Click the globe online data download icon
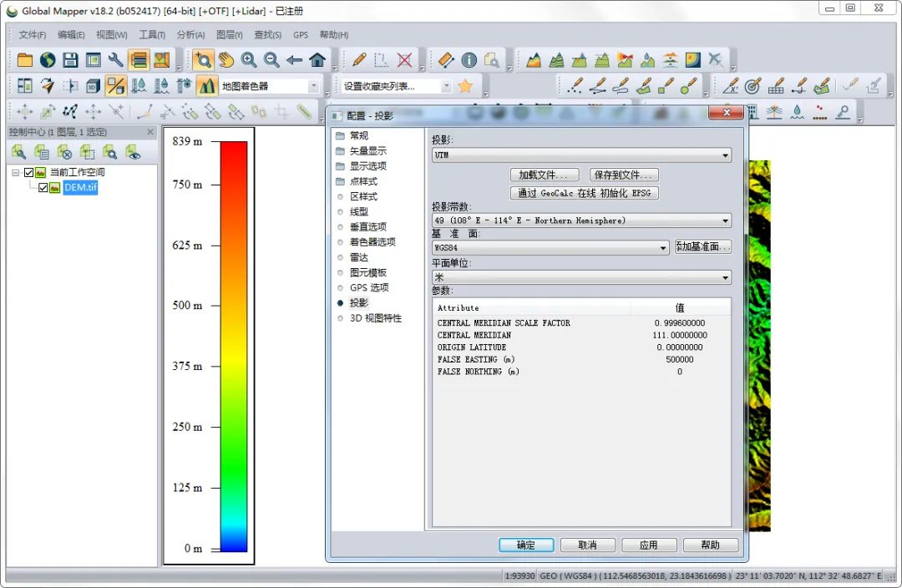 48,60
